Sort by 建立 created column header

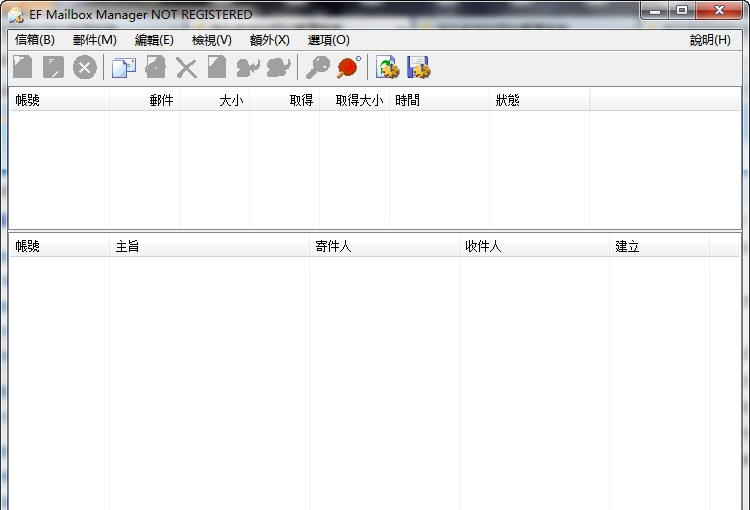(x=659, y=246)
